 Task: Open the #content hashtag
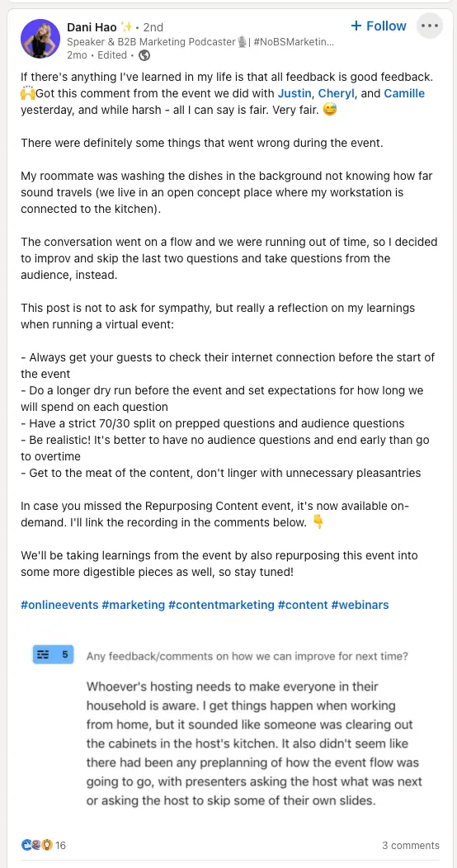pyautogui.click(x=303, y=605)
